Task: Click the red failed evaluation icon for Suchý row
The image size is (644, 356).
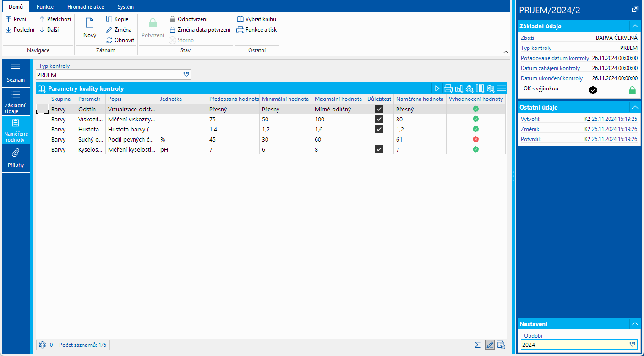Action: coord(476,139)
